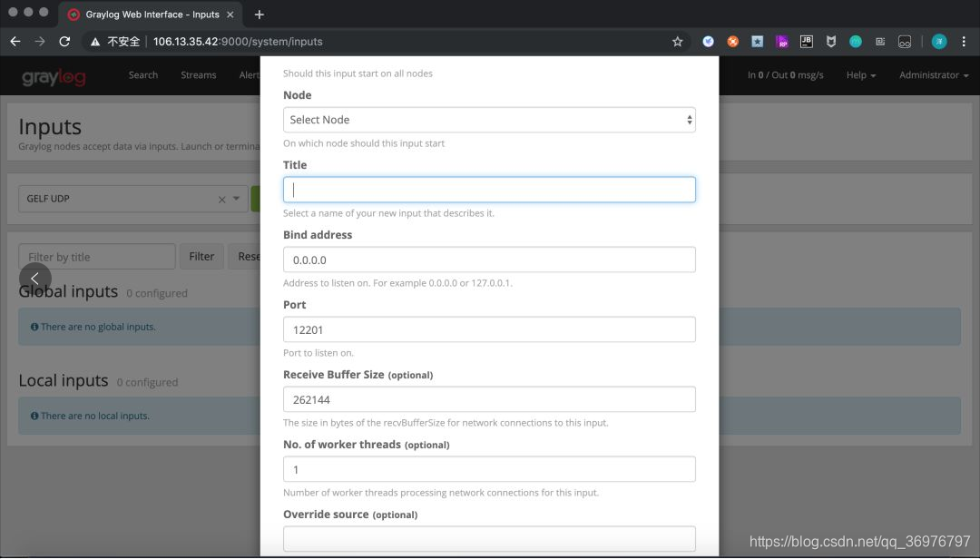Screen dimensions: 980x559
Task: Click the Filter by title box
Action: click(97, 257)
